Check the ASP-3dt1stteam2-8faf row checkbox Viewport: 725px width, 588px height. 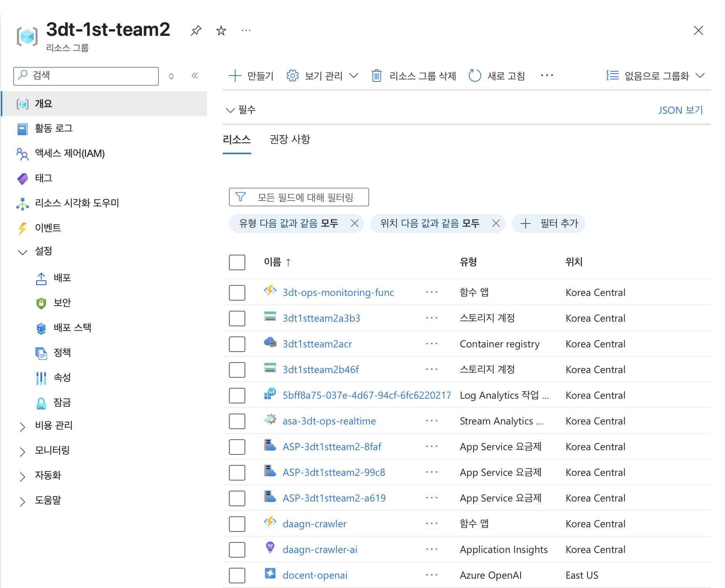pos(237,447)
